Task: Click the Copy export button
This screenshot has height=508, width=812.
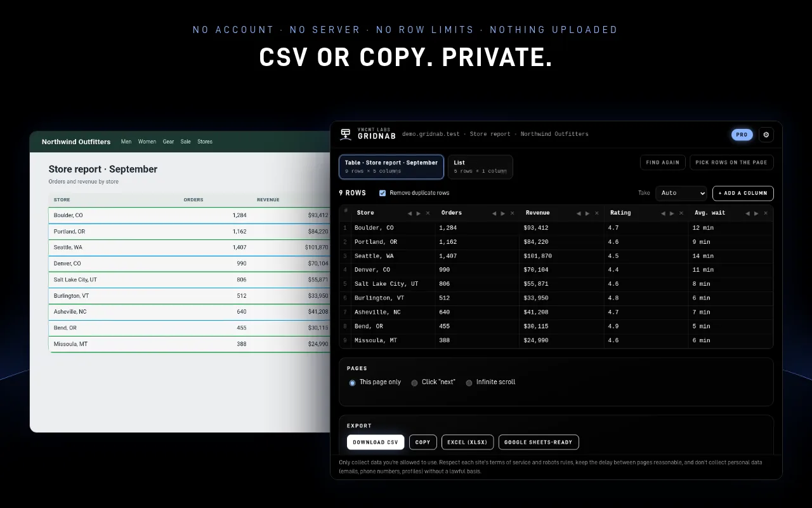Action: 423,442
